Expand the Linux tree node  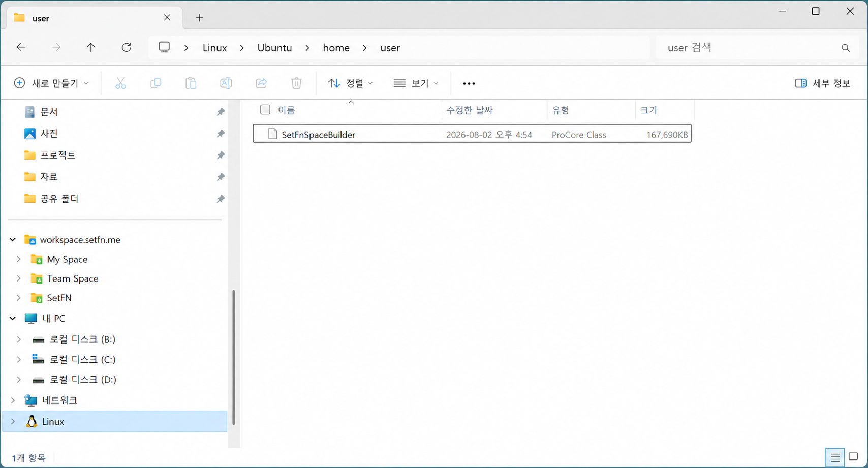coord(13,421)
